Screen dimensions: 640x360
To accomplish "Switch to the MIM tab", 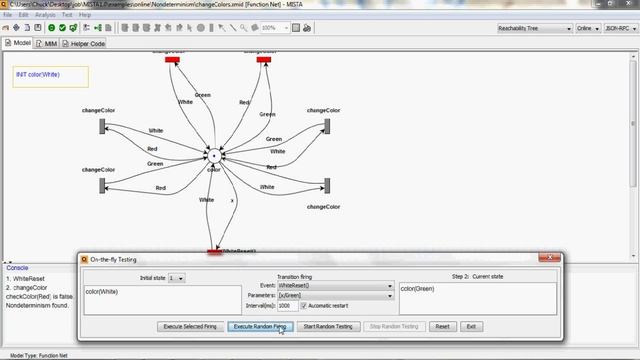I will tap(46, 43).
